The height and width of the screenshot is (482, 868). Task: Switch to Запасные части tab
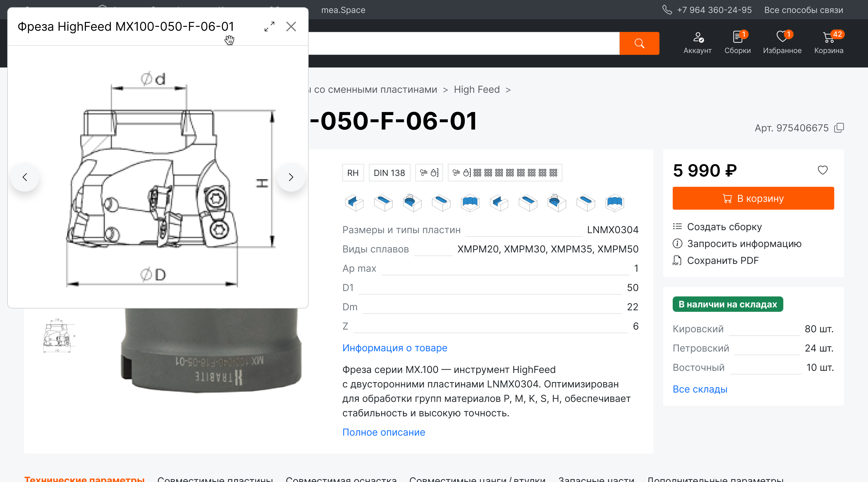[596, 478]
